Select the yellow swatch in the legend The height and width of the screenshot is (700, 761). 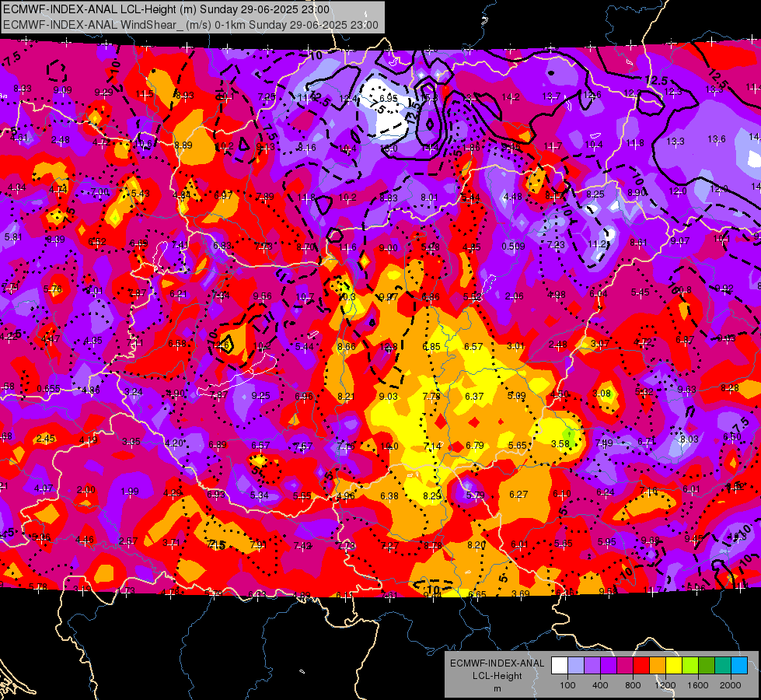[x=674, y=666]
